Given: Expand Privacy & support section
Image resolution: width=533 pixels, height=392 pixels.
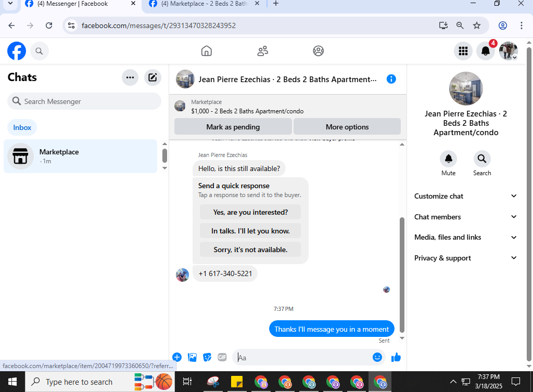Looking at the screenshot, I should click(465, 258).
